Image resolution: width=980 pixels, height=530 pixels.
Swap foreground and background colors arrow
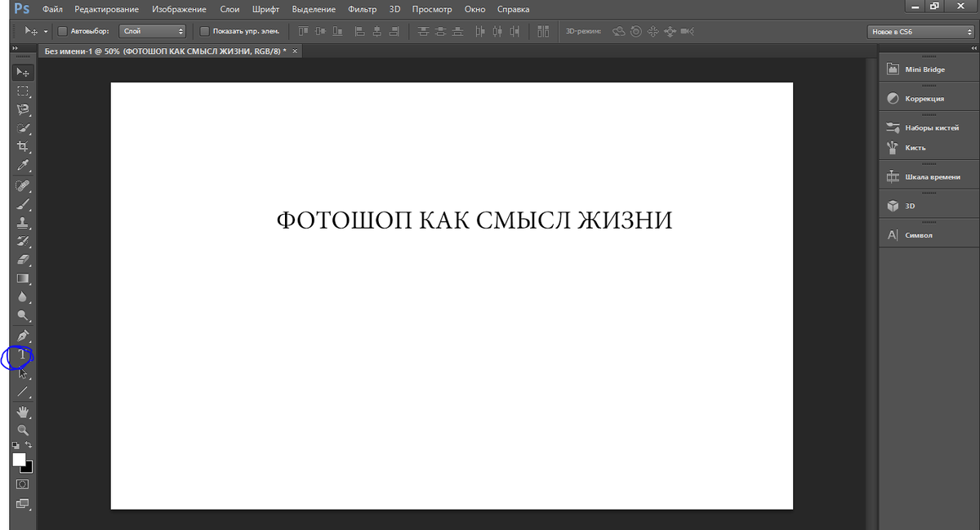coord(29,445)
